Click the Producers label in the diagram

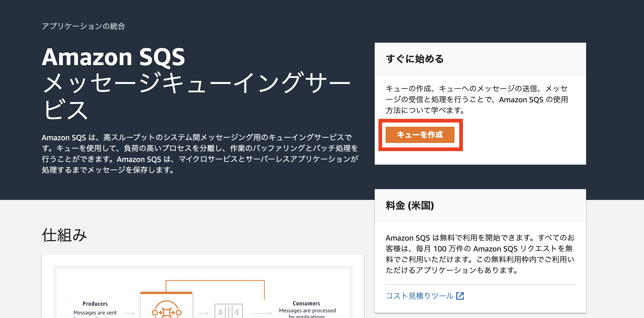click(x=95, y=304)
